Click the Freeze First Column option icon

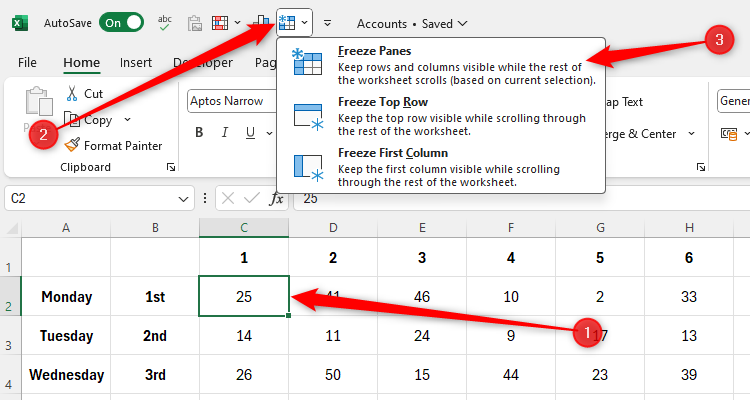[308, 167]
